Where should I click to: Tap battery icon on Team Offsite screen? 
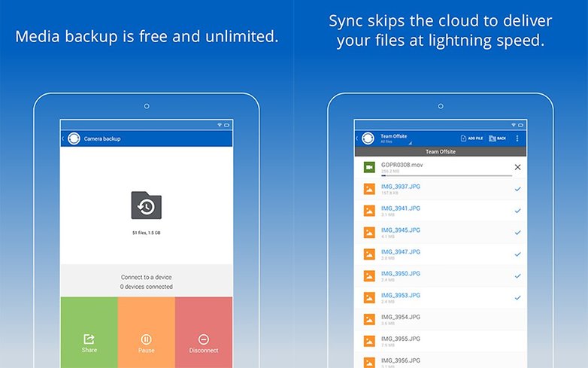[x=521, y=125]
